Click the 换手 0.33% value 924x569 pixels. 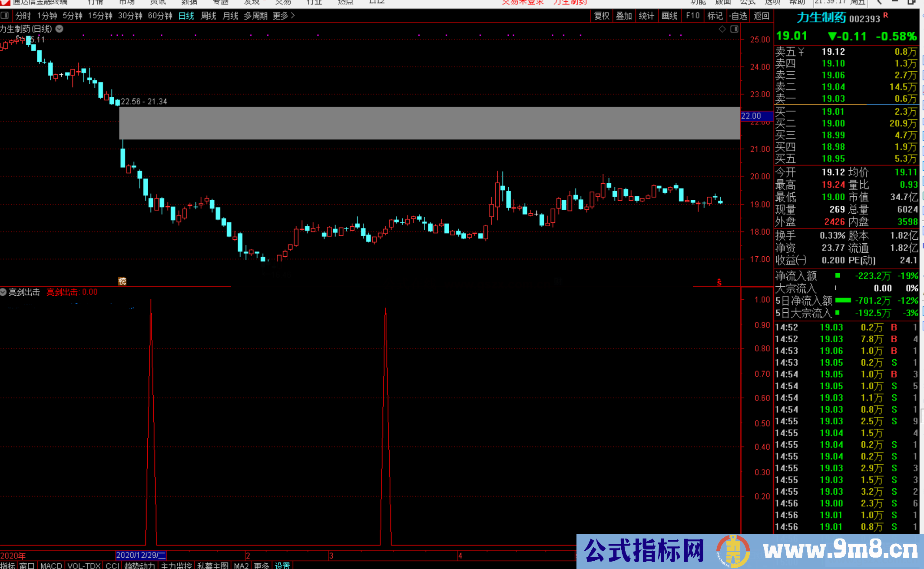pyautogui.click(x=832, y=235)
